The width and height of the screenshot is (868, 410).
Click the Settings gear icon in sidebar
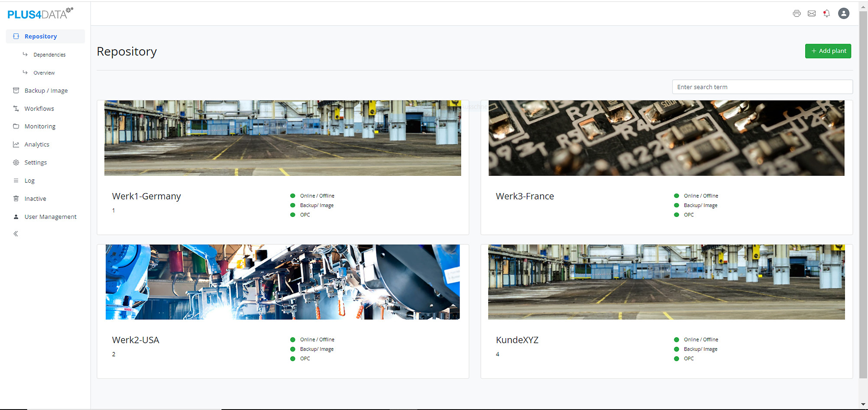pos(16,163)
